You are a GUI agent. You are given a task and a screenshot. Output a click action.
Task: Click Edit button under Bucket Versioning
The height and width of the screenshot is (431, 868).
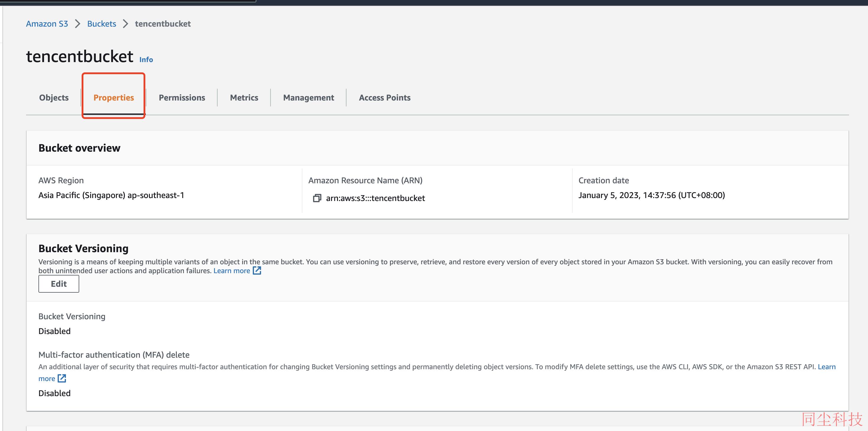[x=59, y=284]
